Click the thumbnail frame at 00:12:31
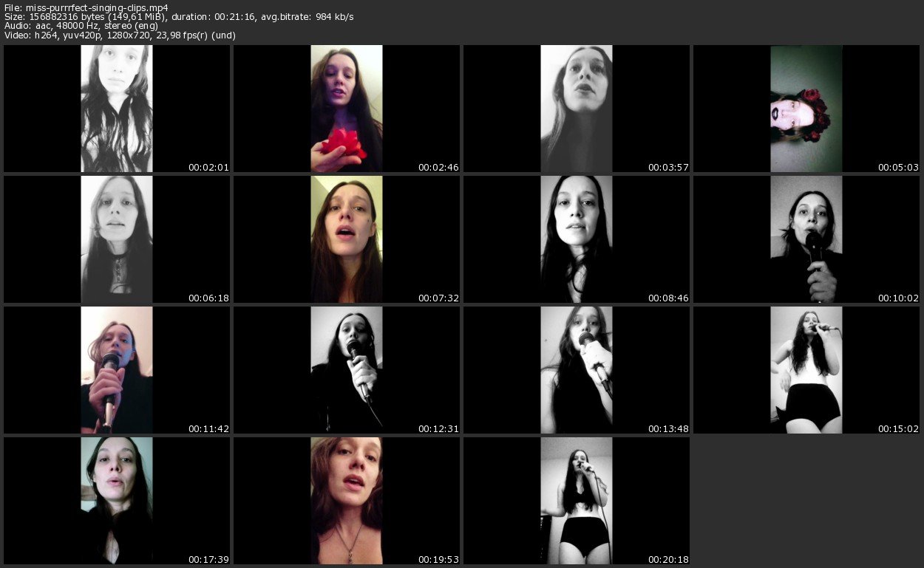This screenshot has height=568, width=924. [x=346, y=369]
